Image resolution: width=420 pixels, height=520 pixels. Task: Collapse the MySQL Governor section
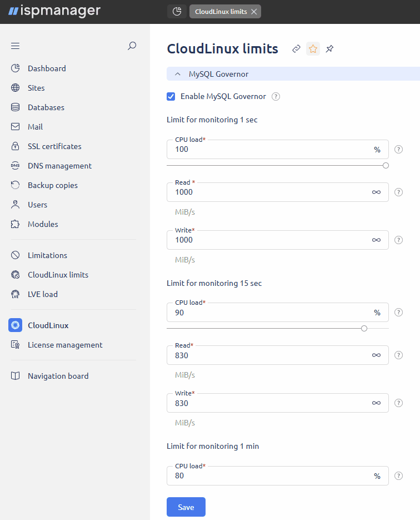click(x=178, y=74)
